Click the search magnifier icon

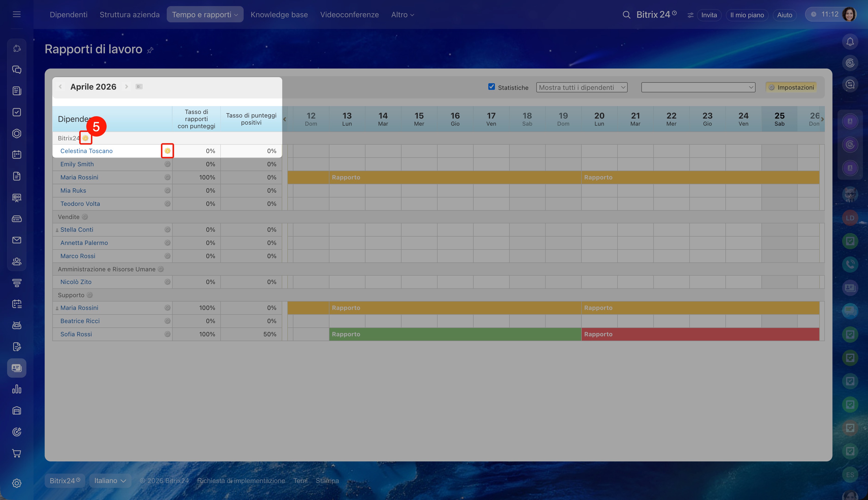(626, 15)
